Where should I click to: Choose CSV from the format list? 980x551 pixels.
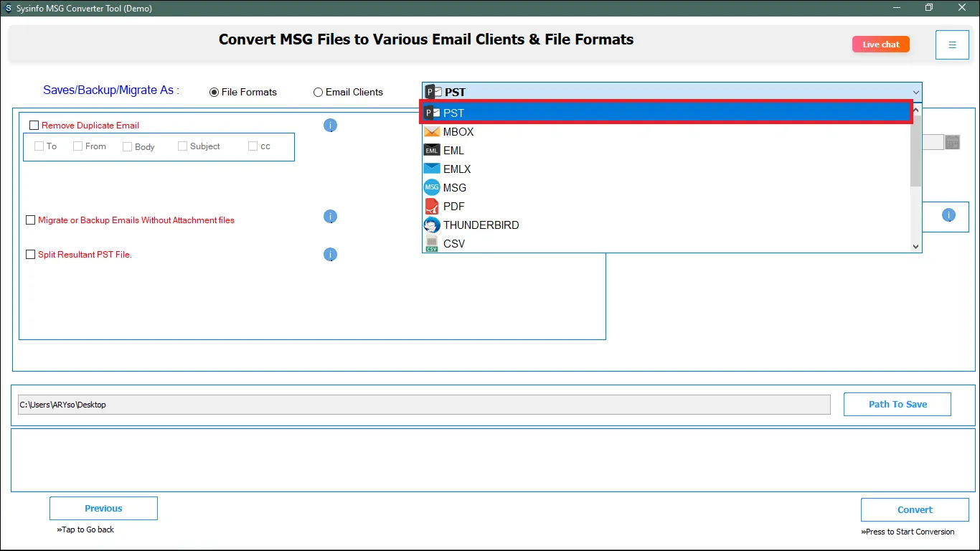(453, 244)
